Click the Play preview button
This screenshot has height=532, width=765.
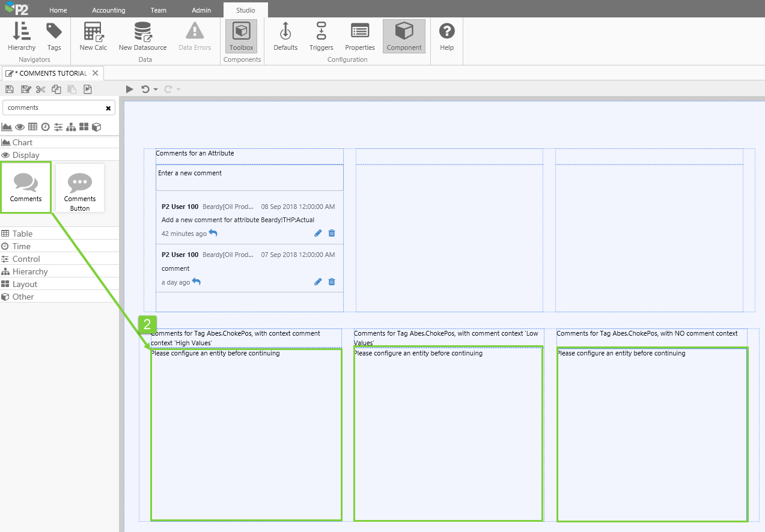(x=129, y=89)
